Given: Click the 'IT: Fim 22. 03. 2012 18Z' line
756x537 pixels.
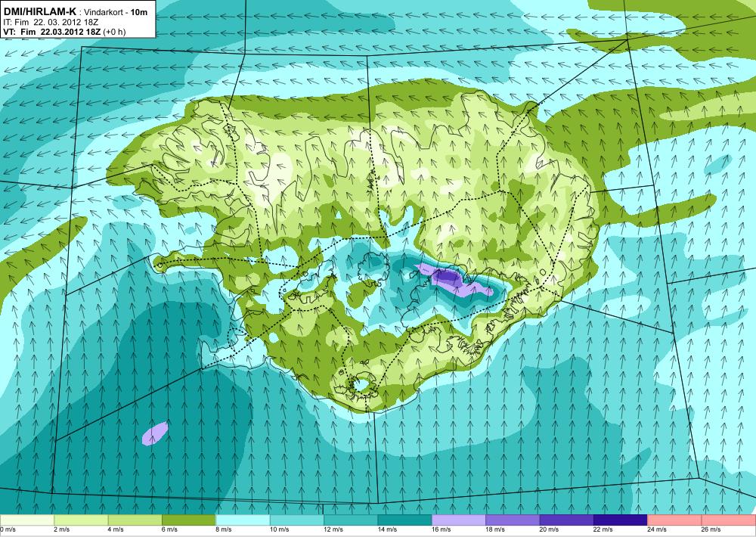Looking at the screenshot, I should (x=51, y=22).
